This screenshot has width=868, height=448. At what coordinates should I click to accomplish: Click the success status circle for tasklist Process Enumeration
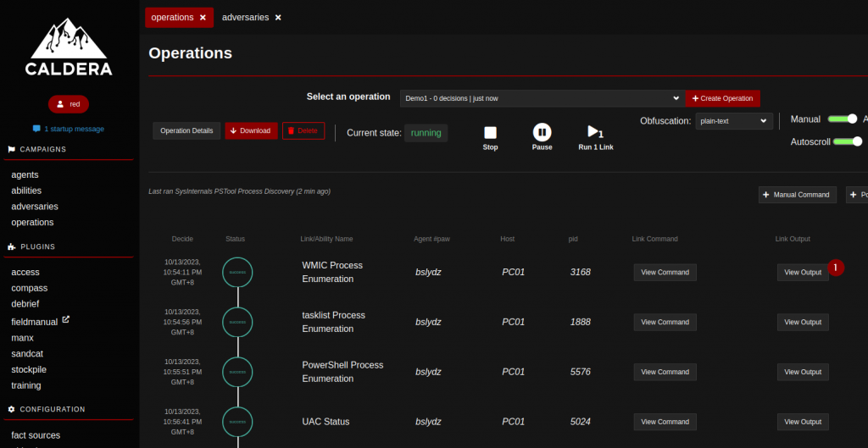point(237,322)
